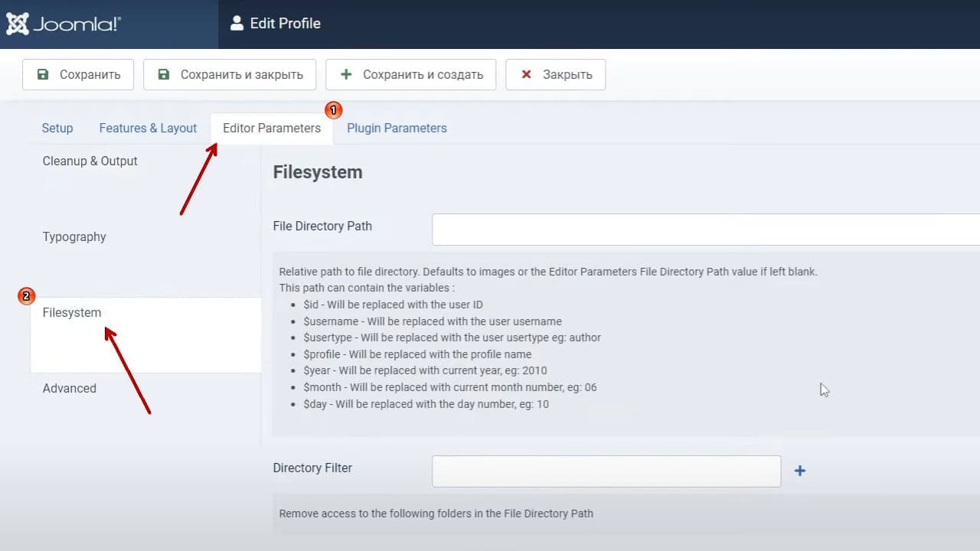The width and height of the screenshot is (980, 551).
Task: Click the red badge numbered 2
Action: tap(26, 295)
